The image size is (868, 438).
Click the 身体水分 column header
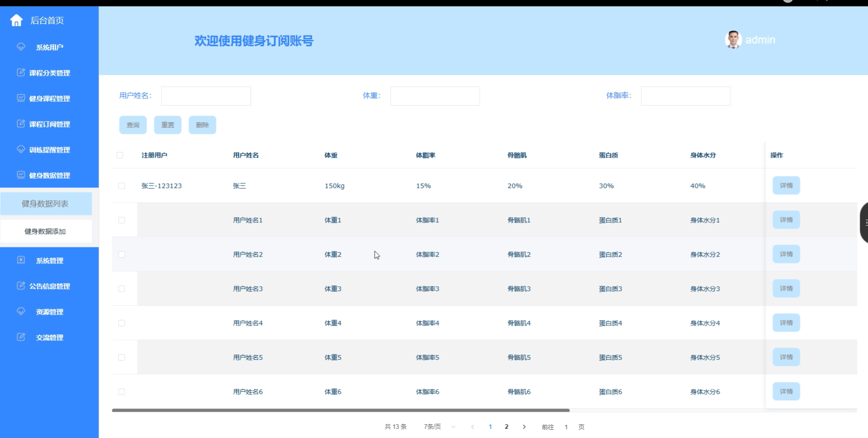click(703, 155)
